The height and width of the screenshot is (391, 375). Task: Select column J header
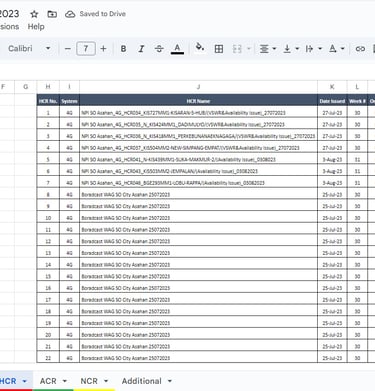pyautogui.click(x=198, y=87)
